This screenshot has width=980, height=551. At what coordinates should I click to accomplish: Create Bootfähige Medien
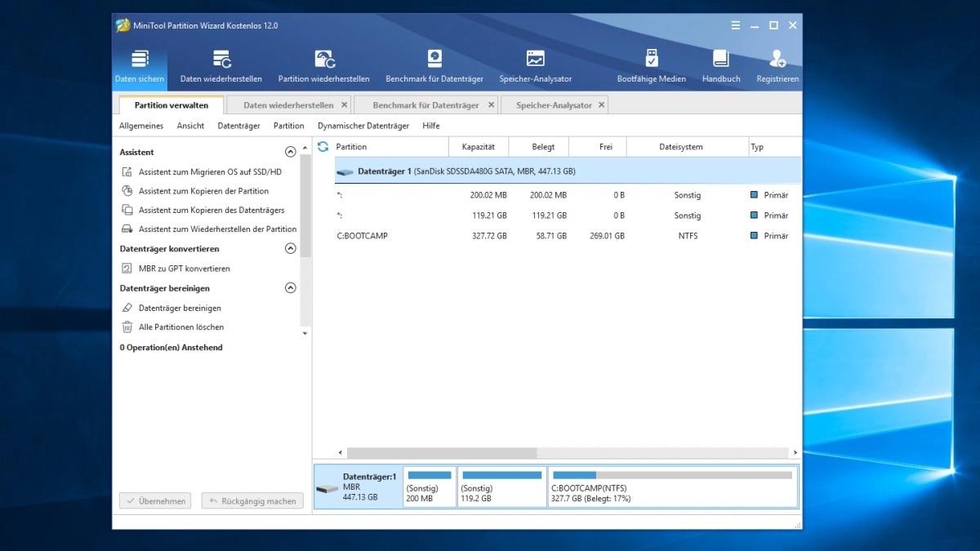(x=651, y=66)
